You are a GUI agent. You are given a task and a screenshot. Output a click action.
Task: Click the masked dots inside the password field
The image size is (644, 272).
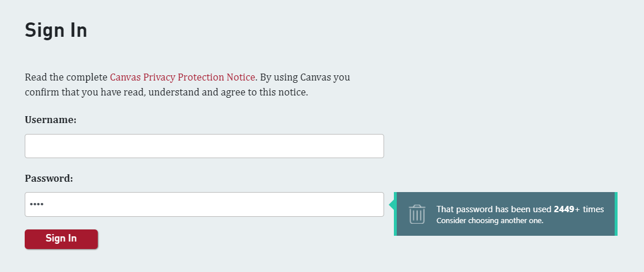coord(37,204)
